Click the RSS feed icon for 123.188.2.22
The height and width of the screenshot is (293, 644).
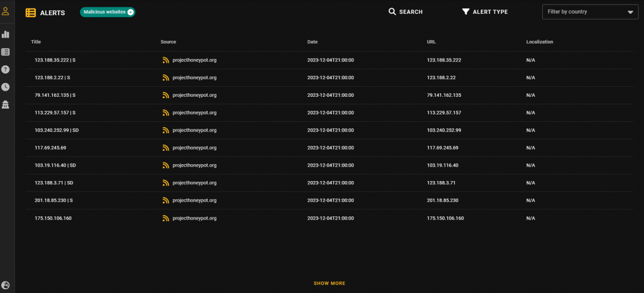point(165,77)
